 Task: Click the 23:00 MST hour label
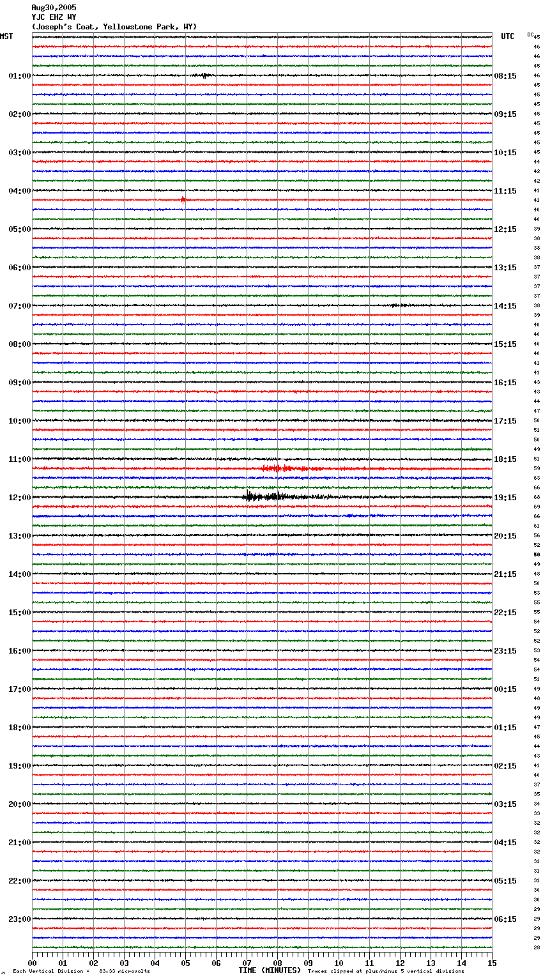20,919
